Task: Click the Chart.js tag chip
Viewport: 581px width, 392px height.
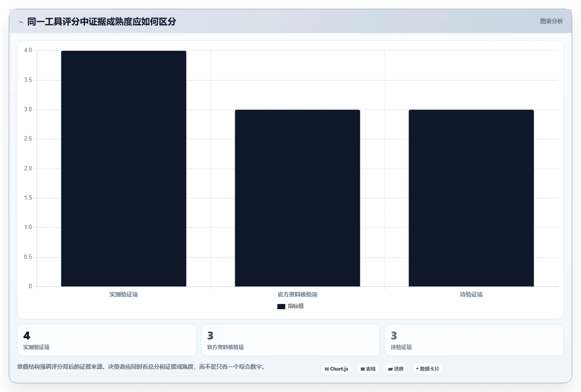Action: pos(336,369)
